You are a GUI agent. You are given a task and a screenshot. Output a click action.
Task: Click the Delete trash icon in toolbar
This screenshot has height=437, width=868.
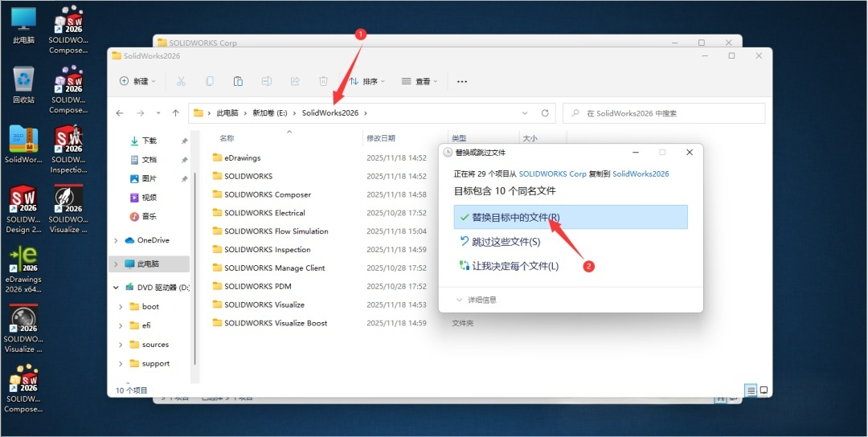[323, 81]
